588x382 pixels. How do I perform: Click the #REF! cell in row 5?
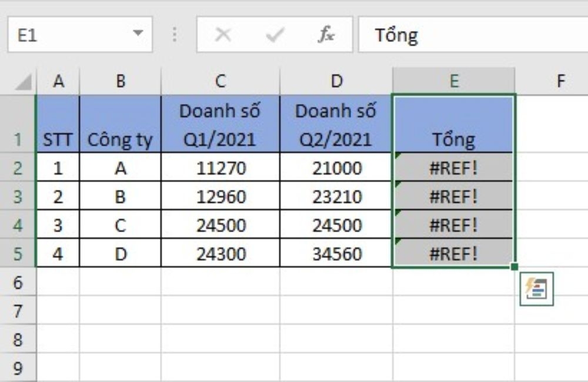[x=454, y=253]
